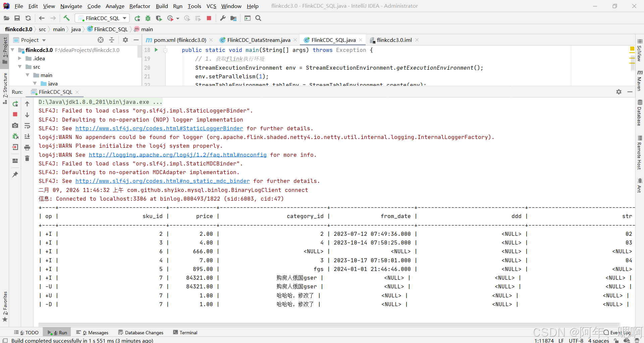Print the console output

click(x=27, y=147)
